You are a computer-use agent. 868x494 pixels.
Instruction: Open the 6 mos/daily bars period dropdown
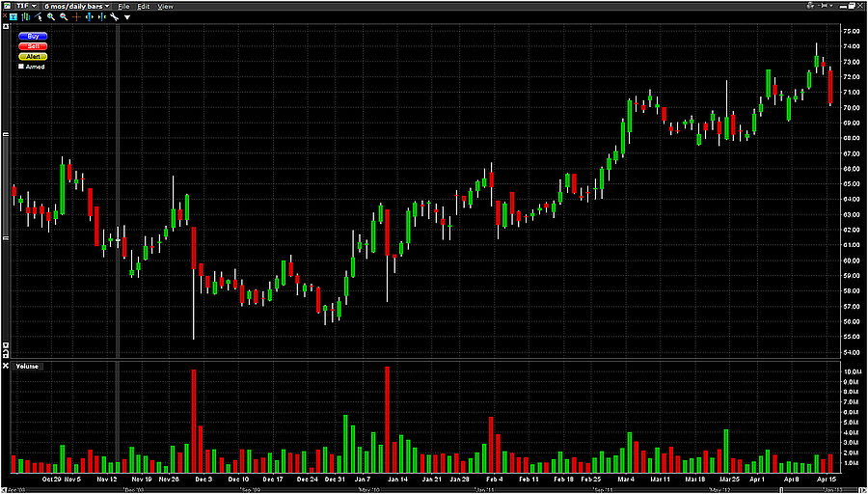click(77, 6)
